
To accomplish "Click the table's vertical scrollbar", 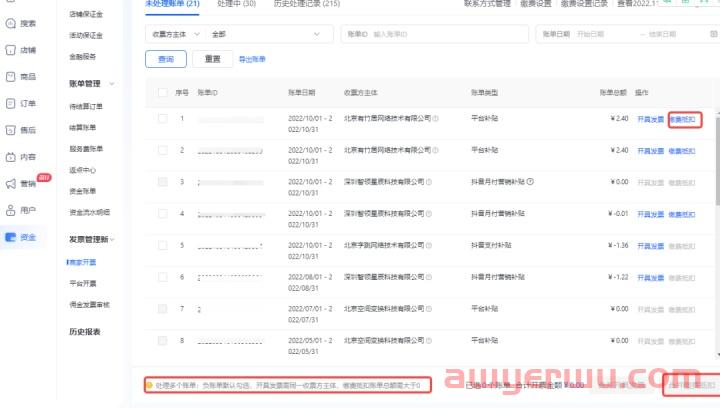I will pos(713,160).
